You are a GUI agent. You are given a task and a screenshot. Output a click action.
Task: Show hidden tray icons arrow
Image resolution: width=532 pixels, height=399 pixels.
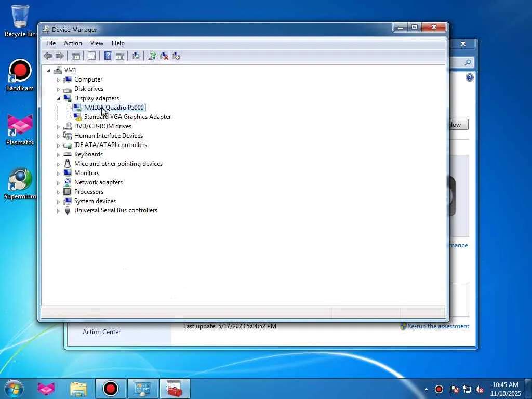(426, 389)
